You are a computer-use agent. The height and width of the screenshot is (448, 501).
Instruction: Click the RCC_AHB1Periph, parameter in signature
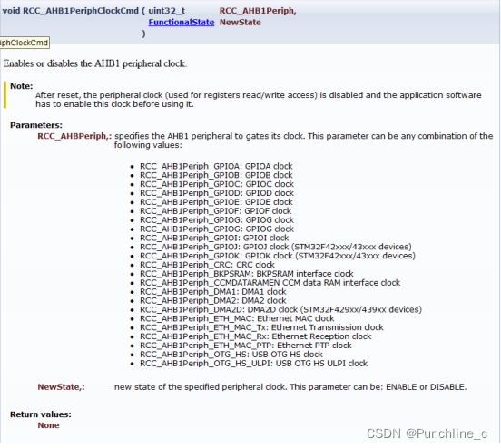point(258,11)
